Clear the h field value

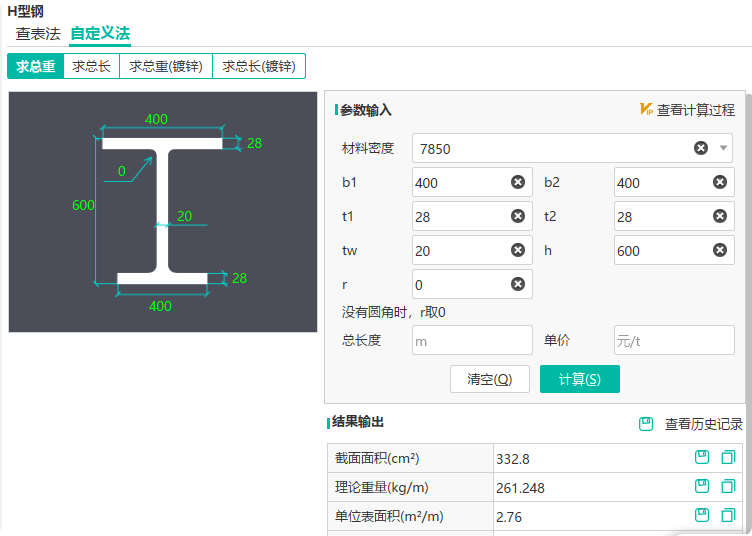click(x=719, y=250)
